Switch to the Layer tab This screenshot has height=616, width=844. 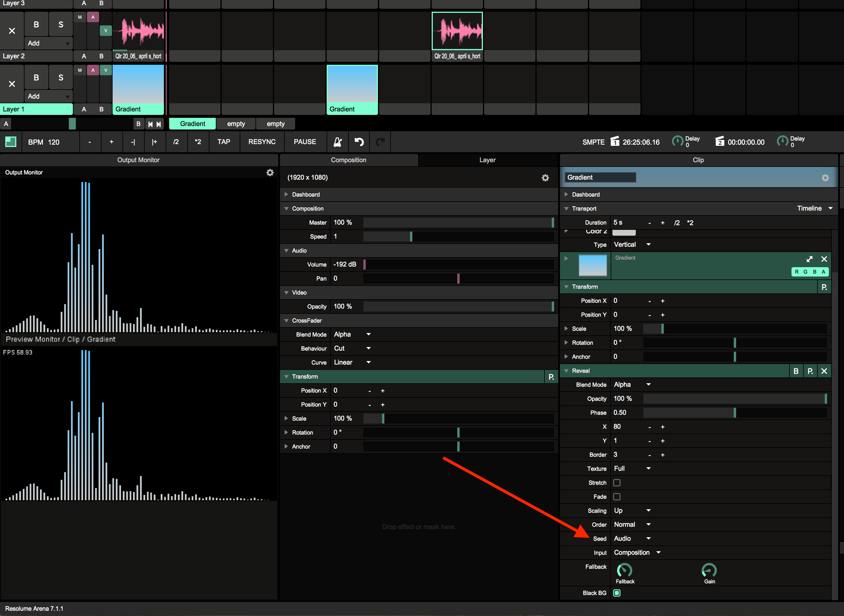487,160
